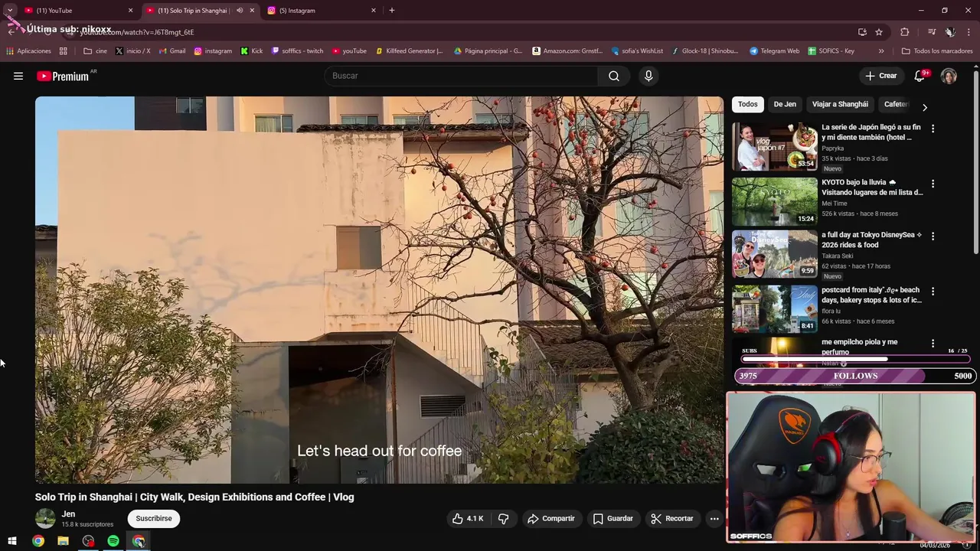Open a new browser tab
Screen dimensions: 980x551
pos(392,10)
